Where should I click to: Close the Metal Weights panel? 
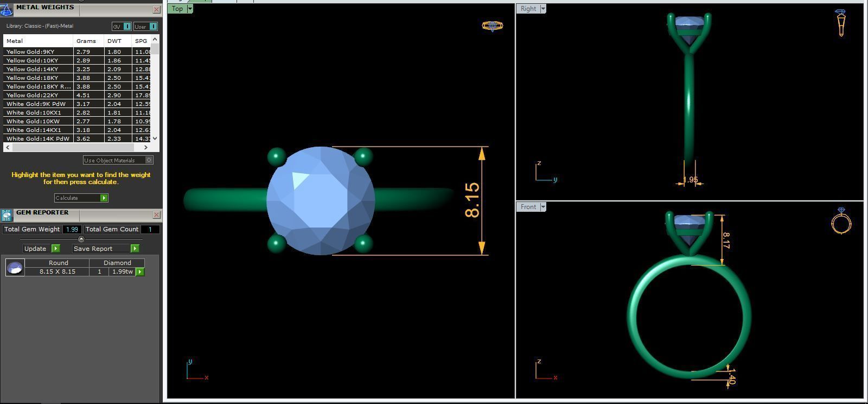pos(156,9)
